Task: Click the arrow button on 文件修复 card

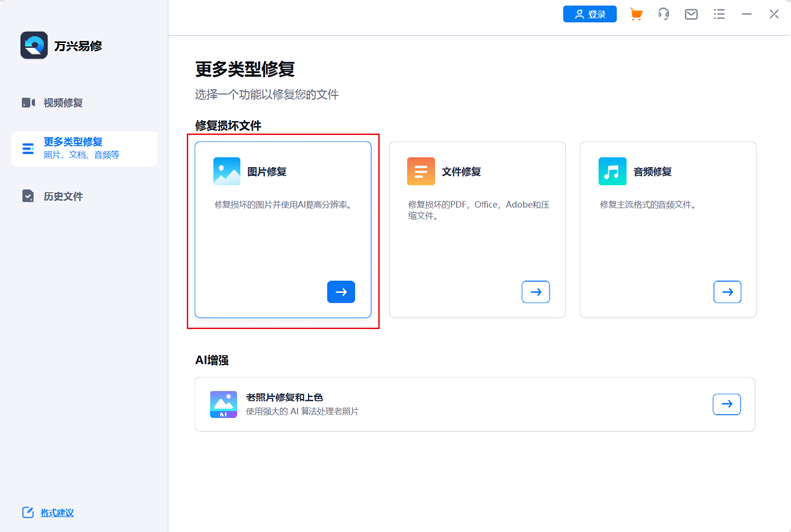Action: tap(535, 292)
